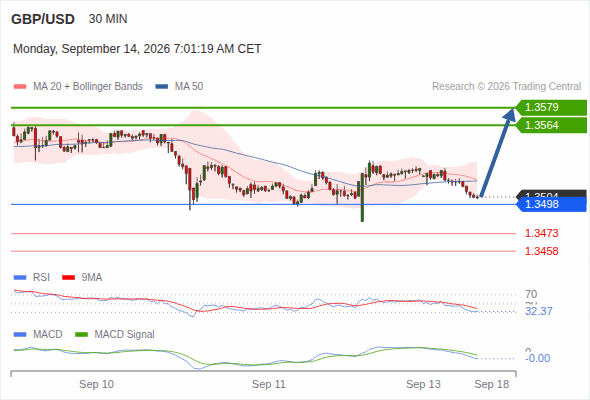Select the 1.3579 green target price tag
This screenshot has width=590, height=400.
coord(551,108)
